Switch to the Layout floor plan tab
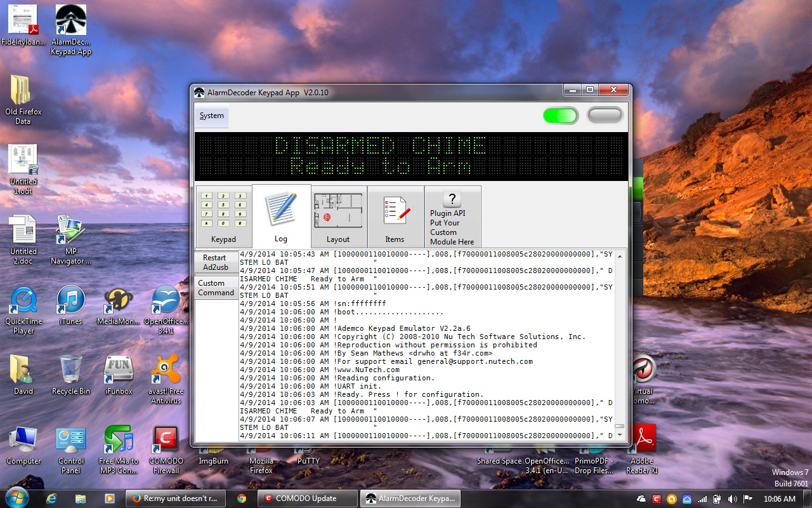The image size is (812, 508). (338, 217)
